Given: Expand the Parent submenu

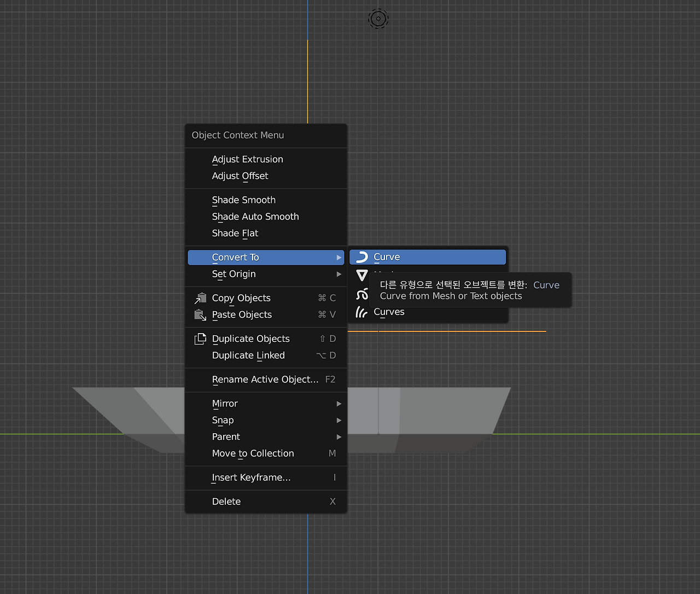Looking at the screenshot, I should [266, 437].
